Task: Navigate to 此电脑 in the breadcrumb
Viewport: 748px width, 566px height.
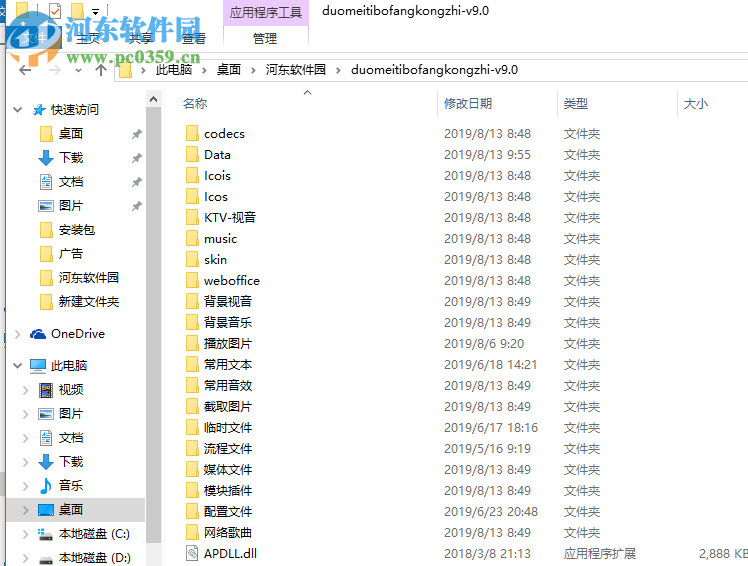Action: point(174,70)
